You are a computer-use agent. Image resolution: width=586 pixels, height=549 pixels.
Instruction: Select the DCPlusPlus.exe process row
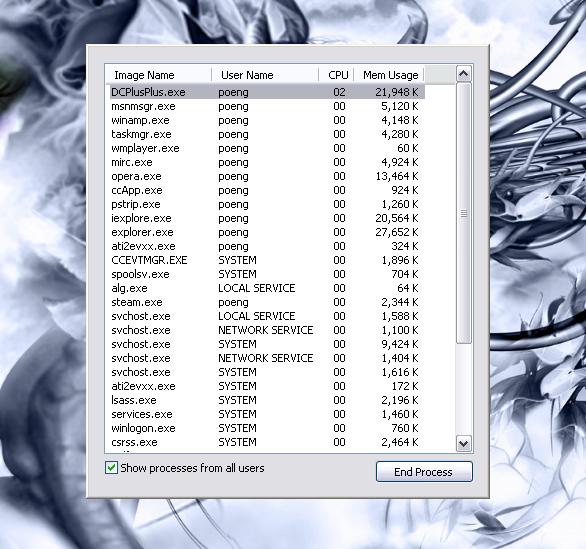tap(267, 92)
